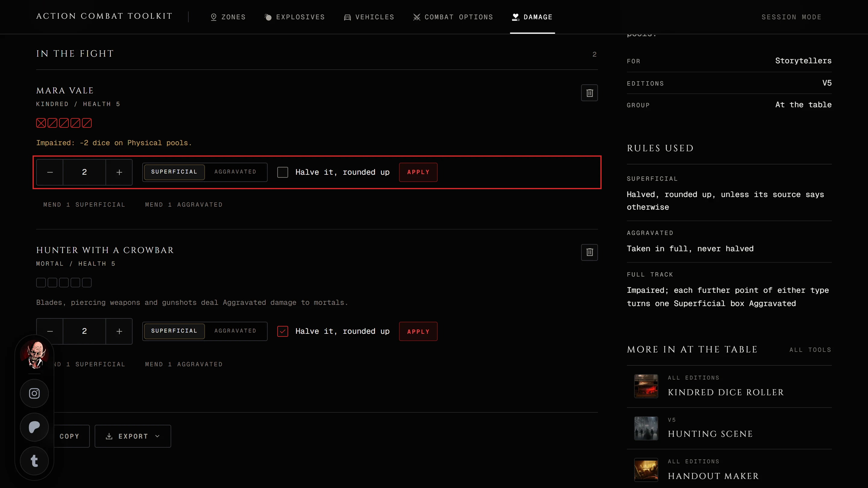Select Aggravated damage for the Hunter

(x=235, y=331)
